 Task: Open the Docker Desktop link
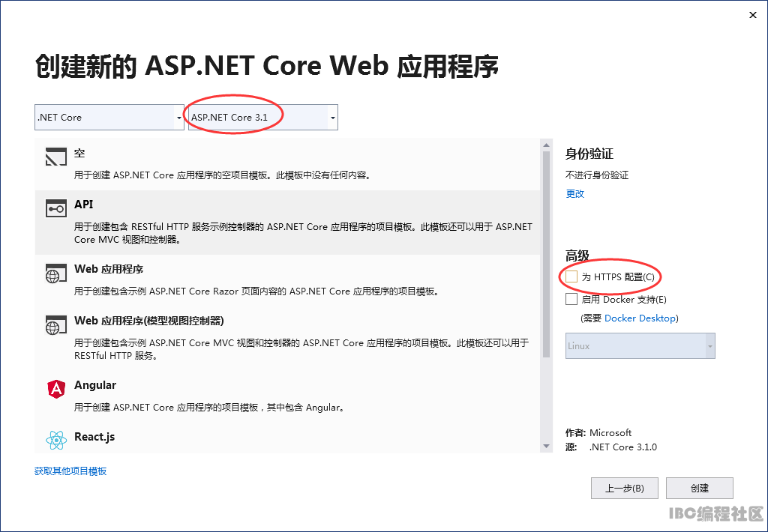click(x=640, y=318)
